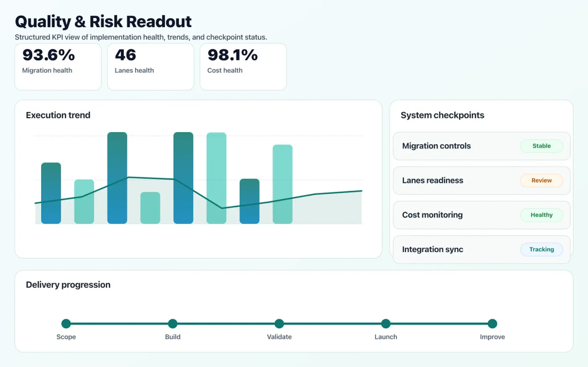Select the System checkpoints panel heading
The height and width of the screenshot is (367, 588).
coord(443,115)
